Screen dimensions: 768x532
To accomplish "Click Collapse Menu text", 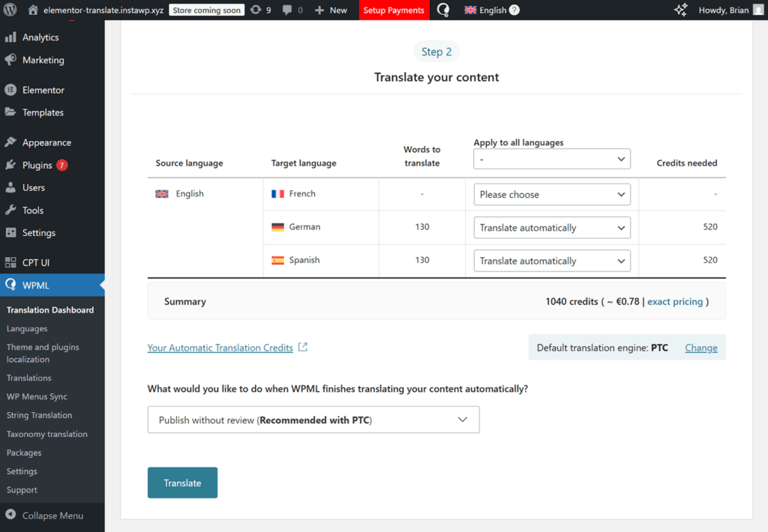I will click(53, 516).
